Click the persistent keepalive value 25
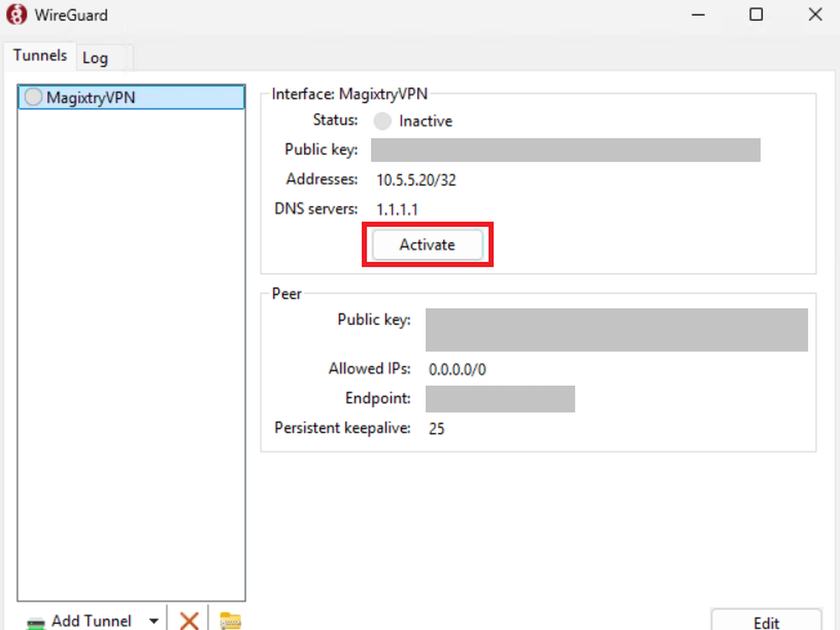This screenshot has height=630, width=840. [437, 428]
